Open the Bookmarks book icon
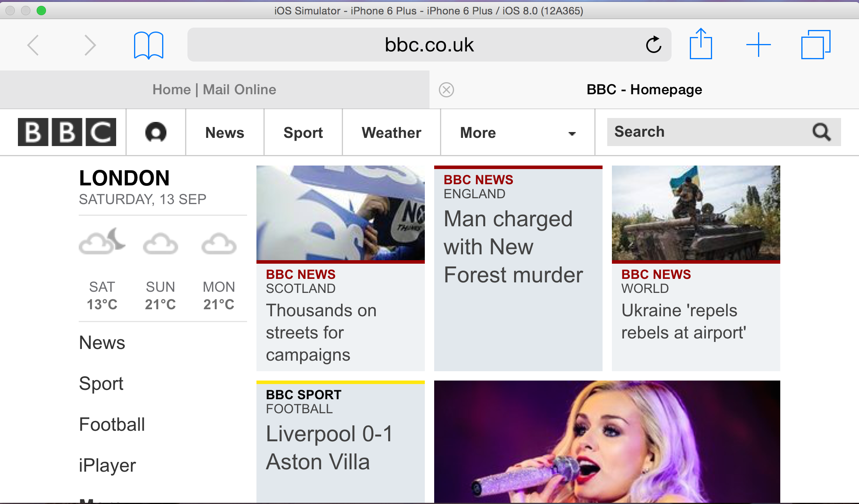The image size is (859, 504). pos(148,45)
